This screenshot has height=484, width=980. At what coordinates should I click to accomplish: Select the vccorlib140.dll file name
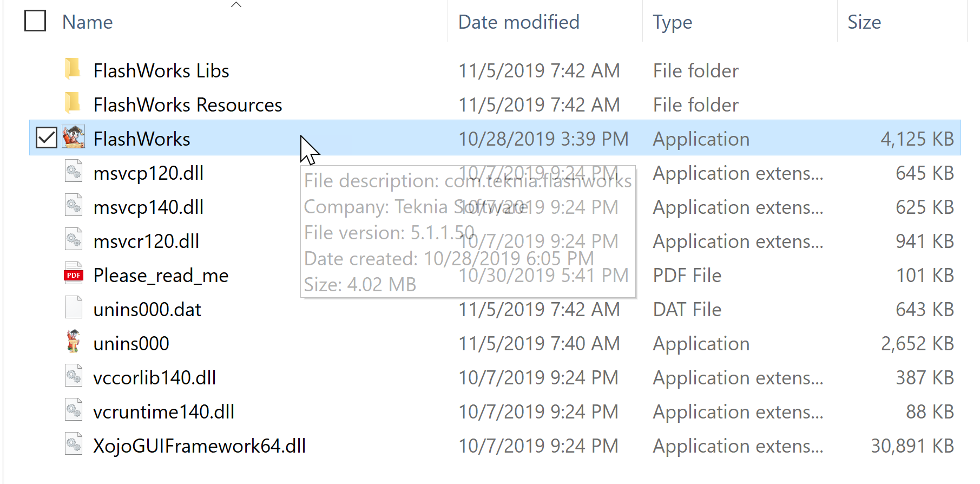click(154, 377)
